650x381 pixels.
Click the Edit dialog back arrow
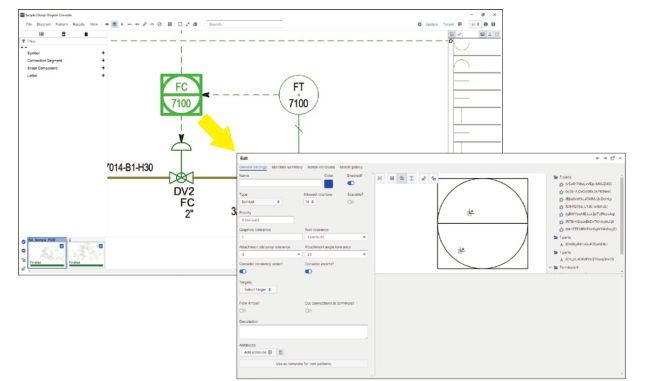pyautogui.click(x=597, y=158)
